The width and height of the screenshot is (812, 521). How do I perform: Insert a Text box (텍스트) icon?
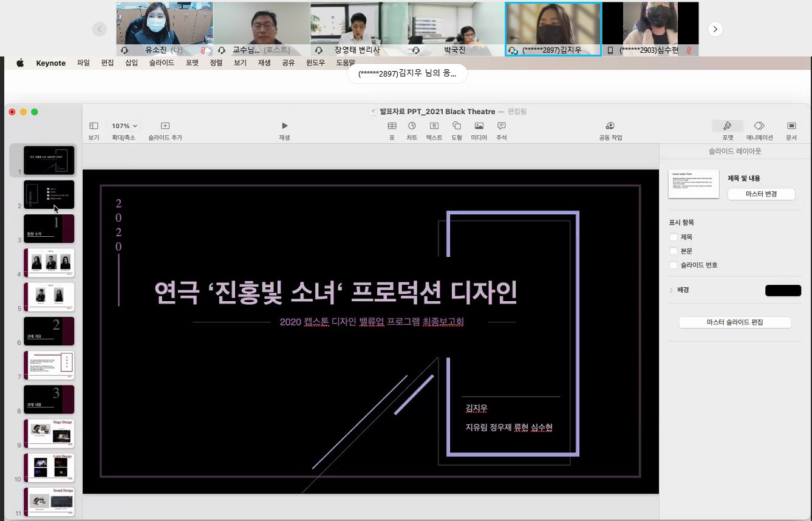434,126
